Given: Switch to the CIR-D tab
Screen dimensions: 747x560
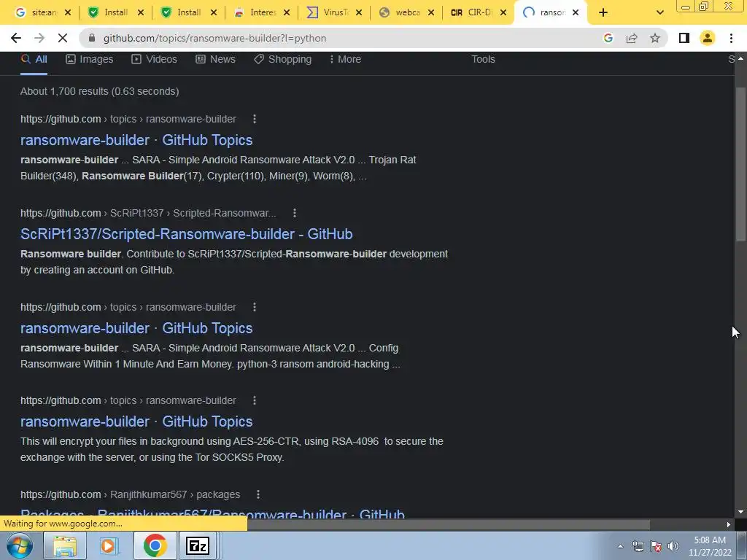Looking at the screenshot, I should (x=473, y=13).
